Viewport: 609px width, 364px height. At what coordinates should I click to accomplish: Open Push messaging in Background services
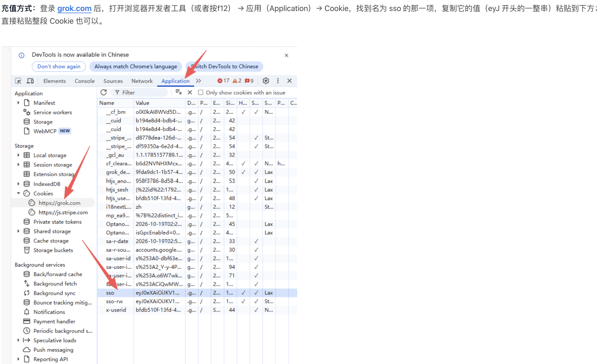[53, 350]
